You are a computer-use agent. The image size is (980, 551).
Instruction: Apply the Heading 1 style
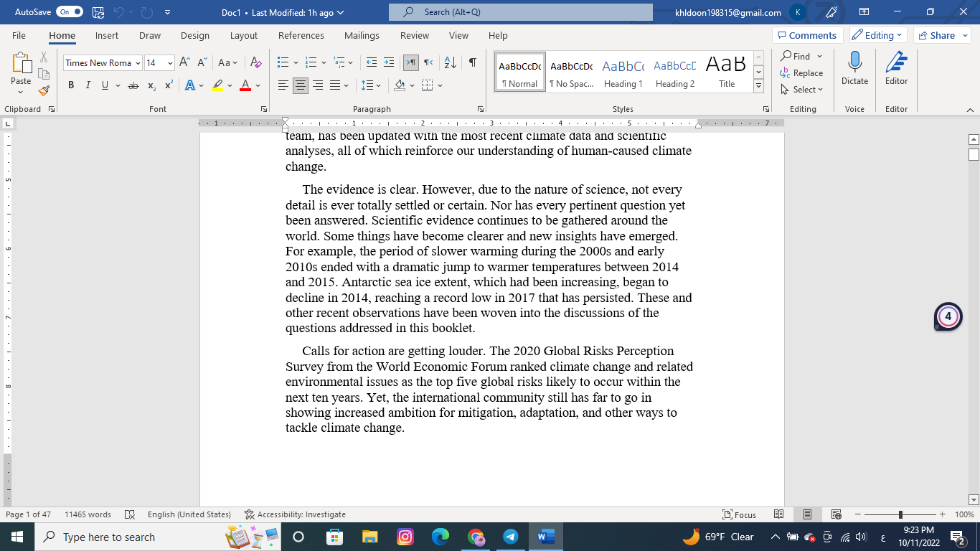[x=623, y=72]
